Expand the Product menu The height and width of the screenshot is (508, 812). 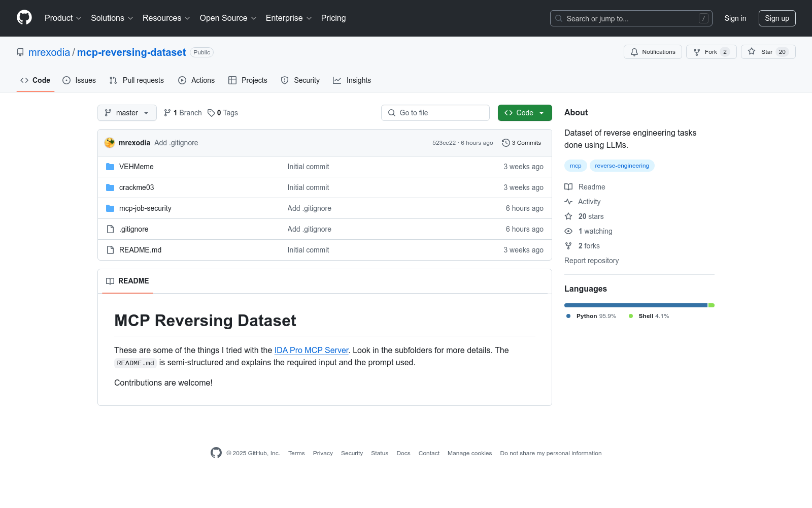63,18
